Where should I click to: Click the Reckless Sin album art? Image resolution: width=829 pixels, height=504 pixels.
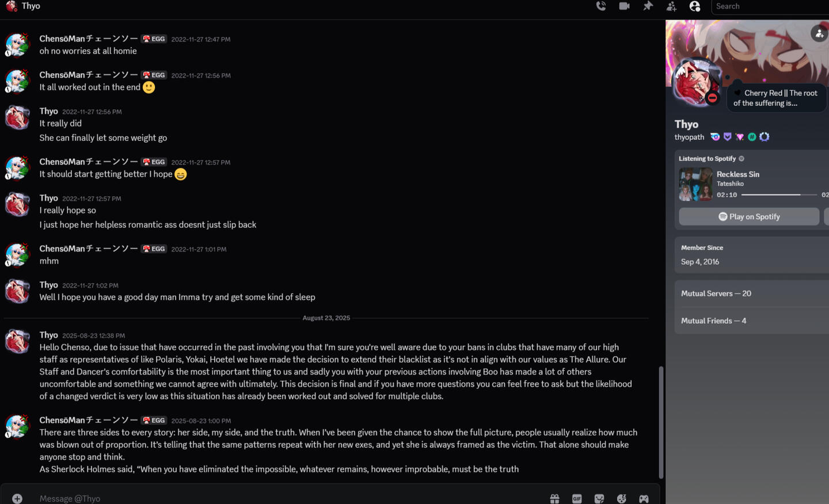click(695, 184)
